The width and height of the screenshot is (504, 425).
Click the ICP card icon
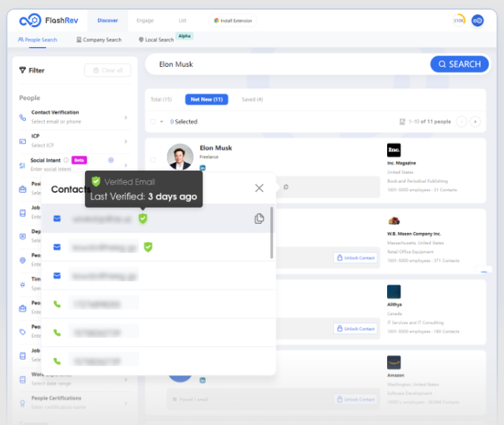tap(23, 141)
